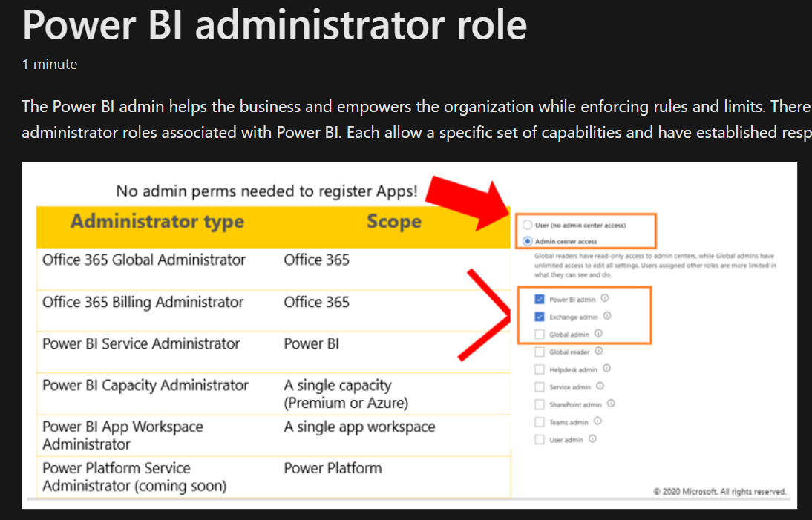
Task: Click the Power BI administrator role heading
Action: tap(275, 24)
